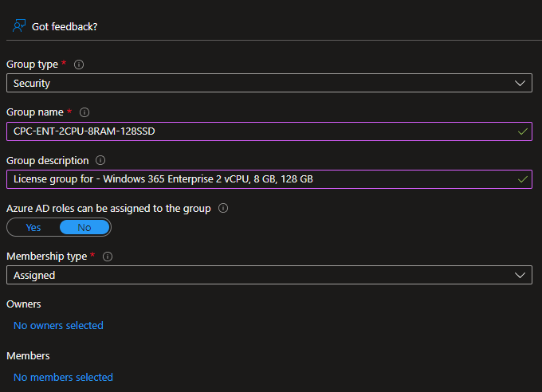542x392 pixels.
Task: Click the green checkmark in Group name field
Action: click(522, 131)
